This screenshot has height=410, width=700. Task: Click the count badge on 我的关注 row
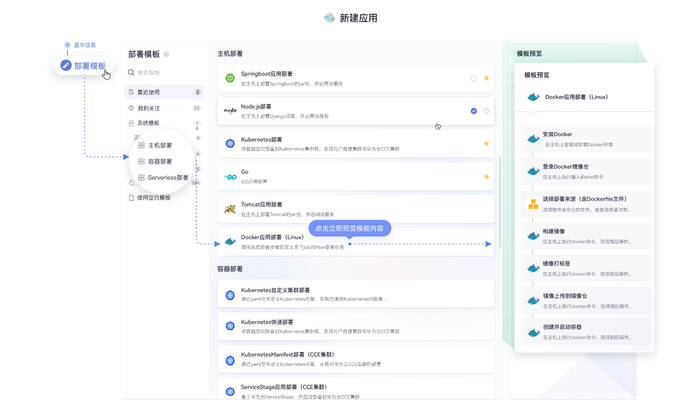click(196, 108)
